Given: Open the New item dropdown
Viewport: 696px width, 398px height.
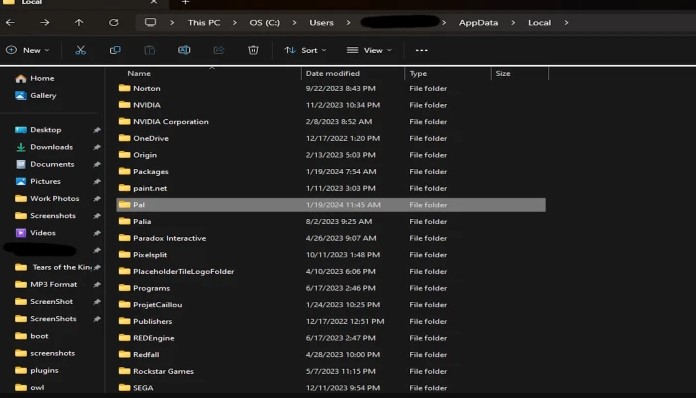Looking at the screenshot, I should (x=28, y=50).
